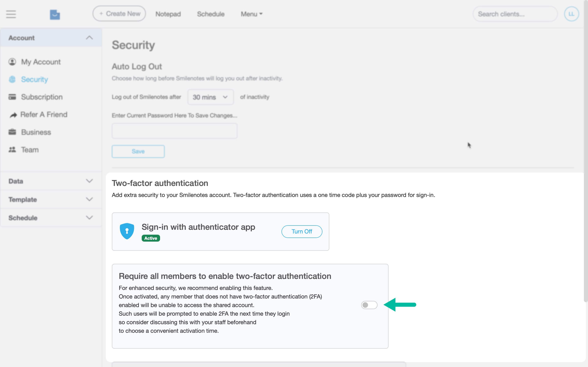Expand the Data sidebar section

(89, 181)
